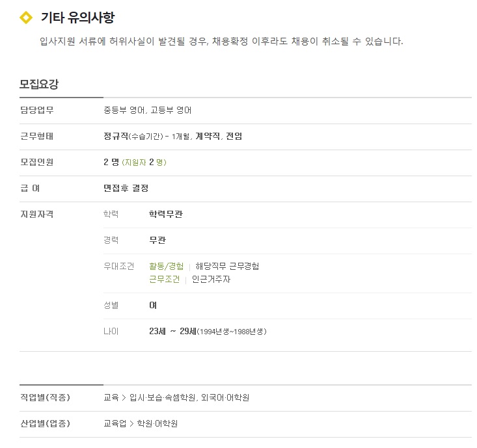
Task: Click 외국어·어학원 job category text
Action: pos(225,397)
